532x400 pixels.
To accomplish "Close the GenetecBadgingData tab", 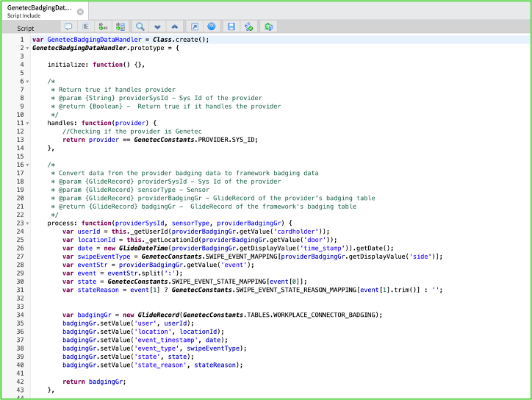I will point(80,12).
